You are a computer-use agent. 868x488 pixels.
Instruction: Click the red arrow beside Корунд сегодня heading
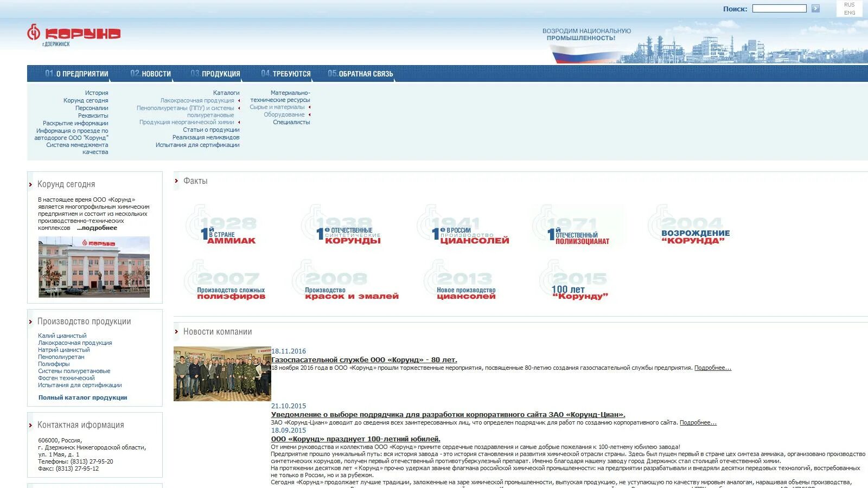click(x=31, y=185)
